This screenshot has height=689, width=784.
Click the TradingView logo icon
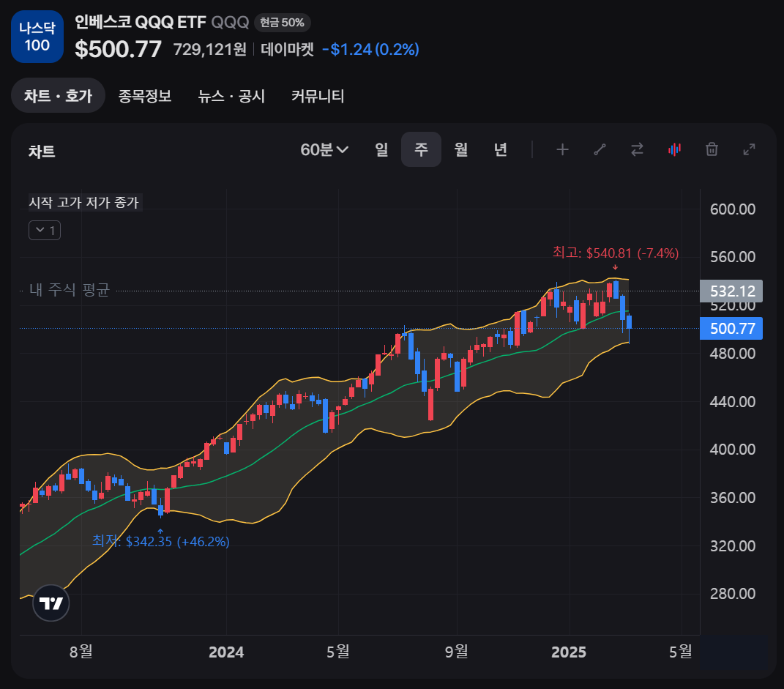click(51, 603)
